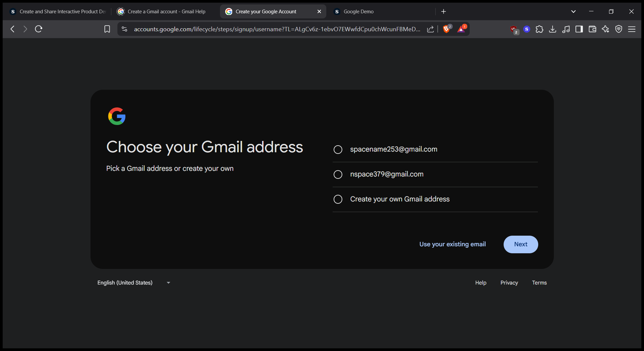
Task: Open uBlock Origin extension icon
Action: coord(514,30)
